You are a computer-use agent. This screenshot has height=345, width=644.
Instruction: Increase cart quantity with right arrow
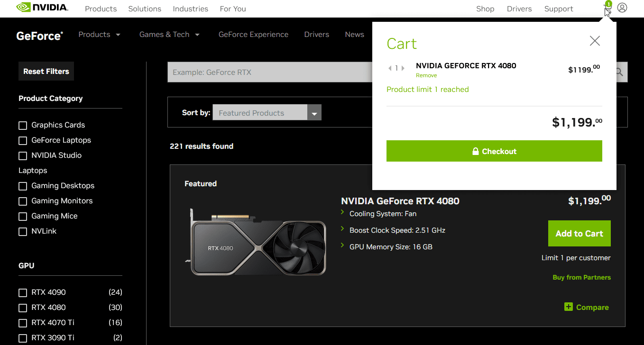403,68
